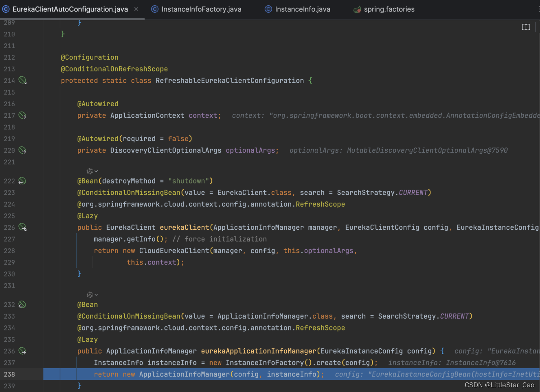Click gutter icon on line 226
Screen dimensions: 540x392
point(22,227)
